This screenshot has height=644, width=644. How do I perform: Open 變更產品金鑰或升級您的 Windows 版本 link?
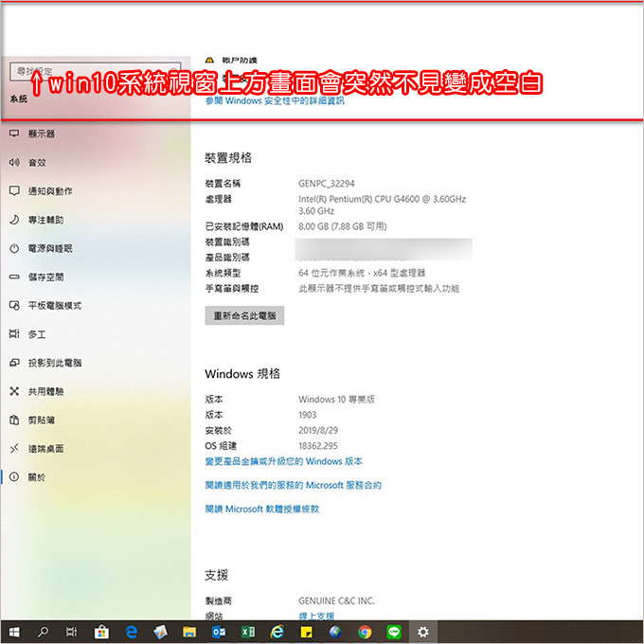coord(284,461)
